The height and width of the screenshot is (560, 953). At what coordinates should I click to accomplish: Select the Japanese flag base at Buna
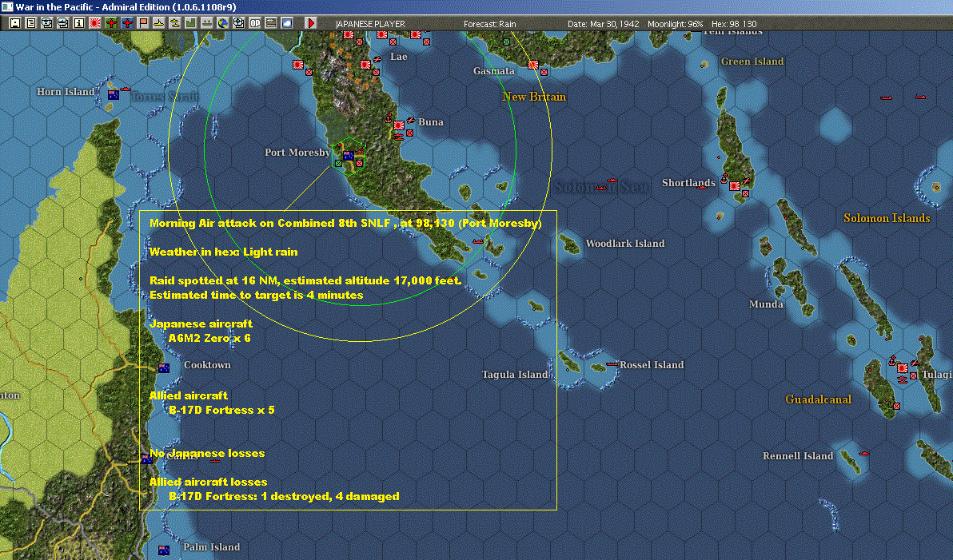pos(399,125)
